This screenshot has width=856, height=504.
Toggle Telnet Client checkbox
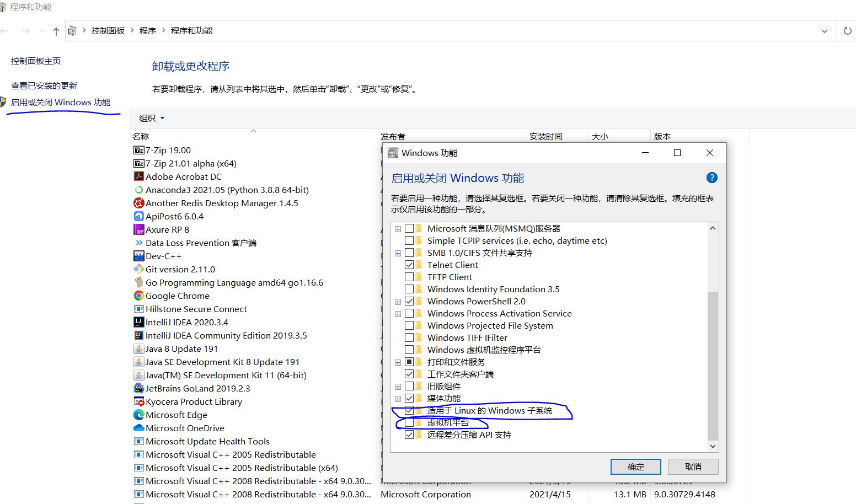pos(409,265)
